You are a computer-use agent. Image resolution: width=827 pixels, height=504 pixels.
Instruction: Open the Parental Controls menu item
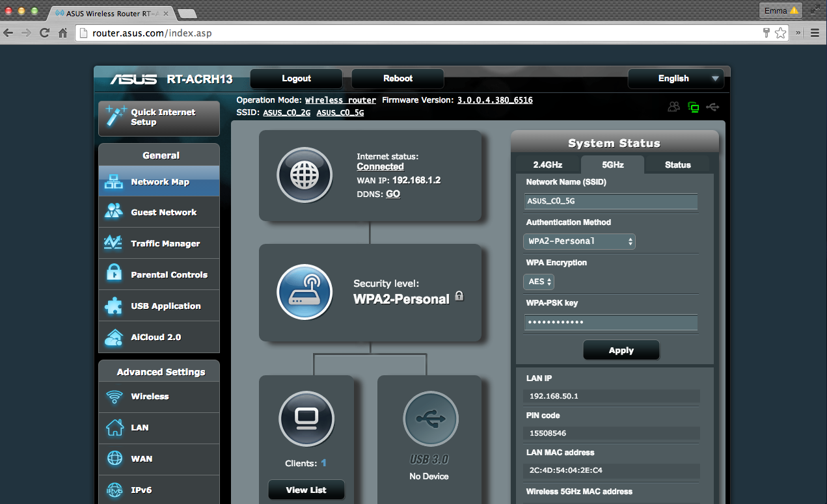tap(159, 274)
